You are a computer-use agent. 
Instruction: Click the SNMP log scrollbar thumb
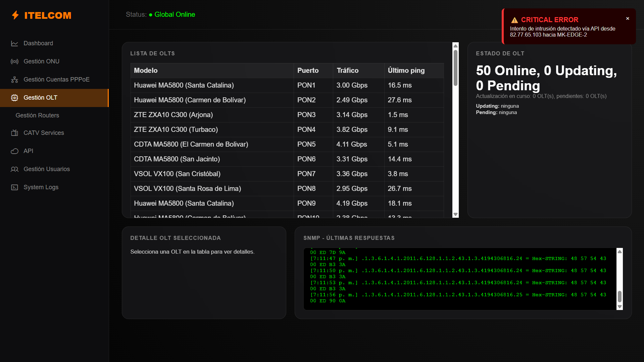coord(620,297)
